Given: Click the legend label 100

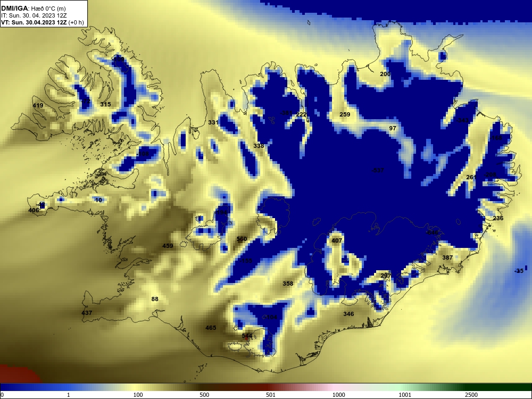Looking at the screenshot, I should tap(138, 395).
